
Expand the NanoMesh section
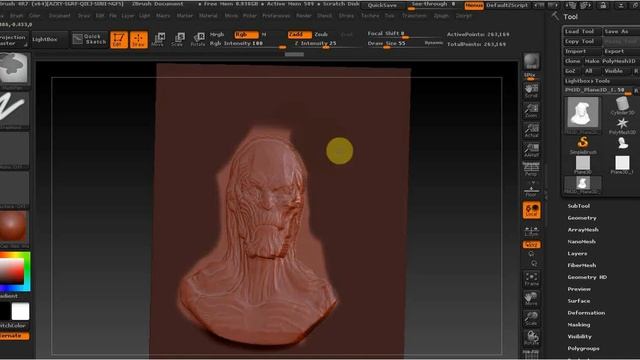click(x=581, y=242)
